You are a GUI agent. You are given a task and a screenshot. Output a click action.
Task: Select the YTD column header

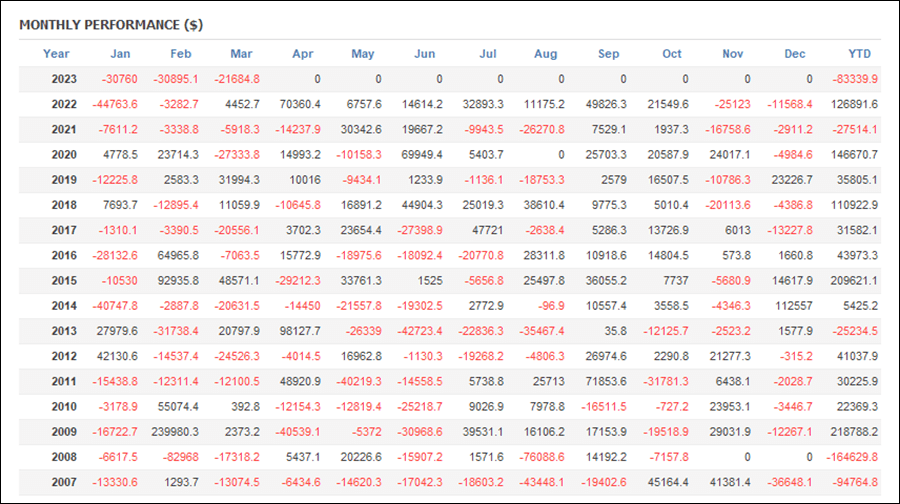pos(859,54)
